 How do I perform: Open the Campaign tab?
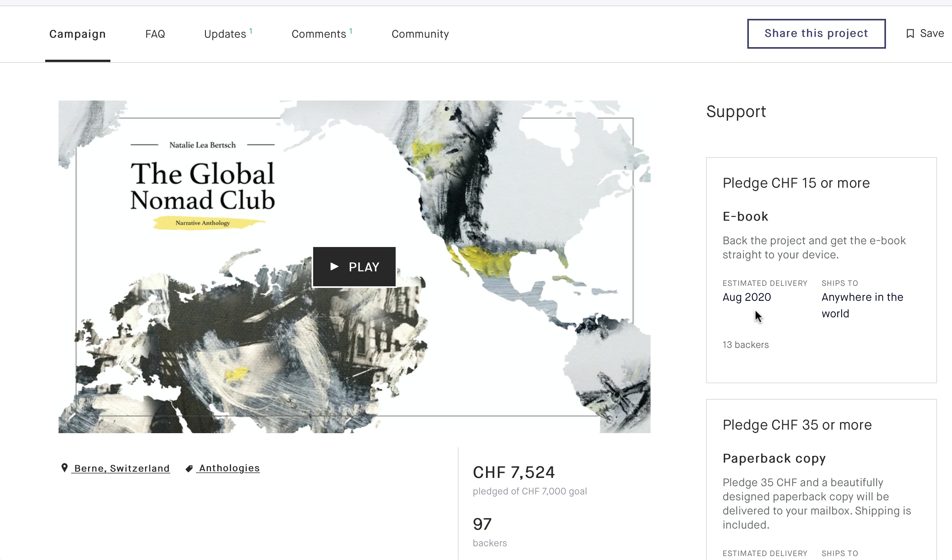(77, 34)
